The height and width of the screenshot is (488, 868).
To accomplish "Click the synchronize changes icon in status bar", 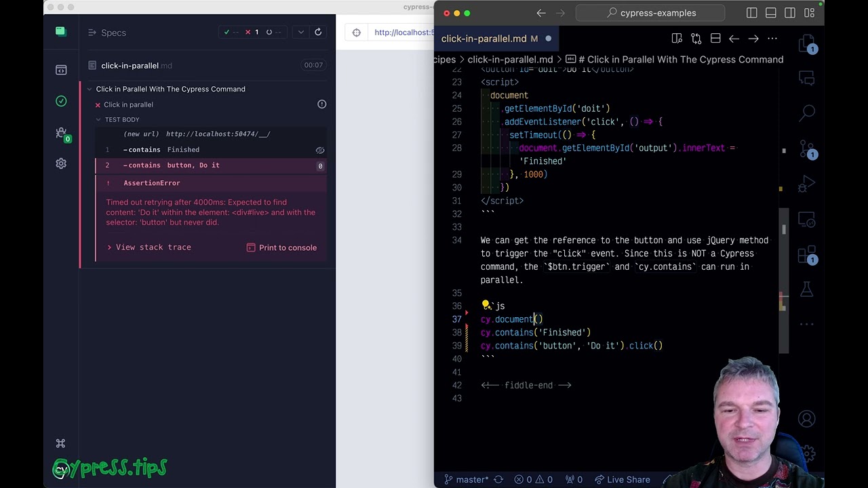I will point(498,480).
